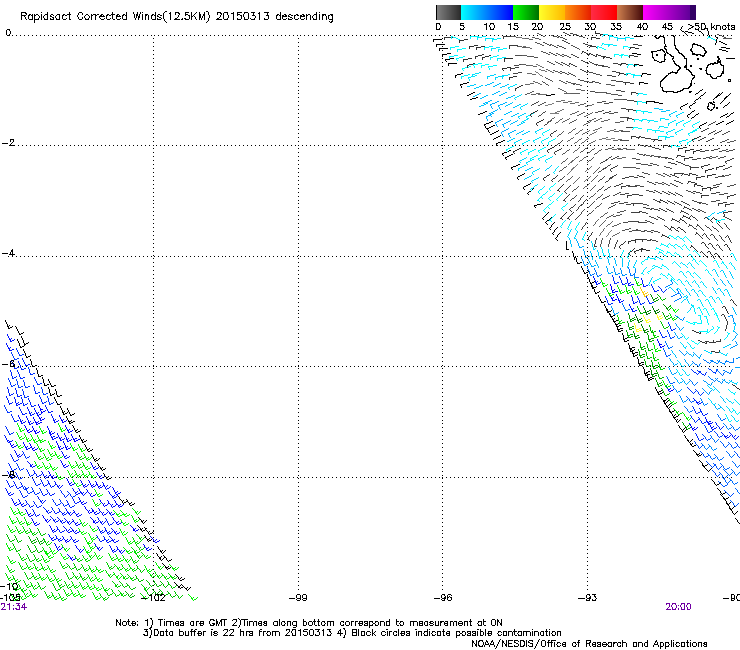The image size is (740, 650).
Task: Click the magenta 40-45 knots color segment
Action: click(656, 12)
